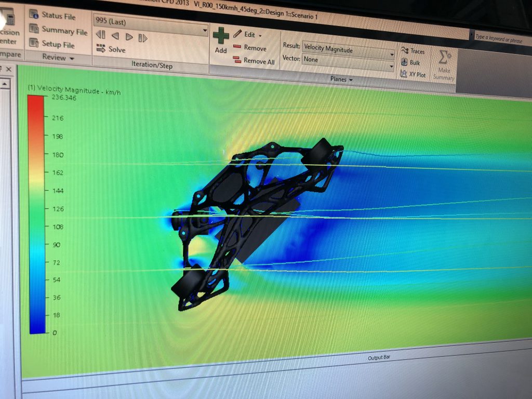Jump to the last iteration step
This screenshot has height=399, width=532.
[x=143, y=38]
